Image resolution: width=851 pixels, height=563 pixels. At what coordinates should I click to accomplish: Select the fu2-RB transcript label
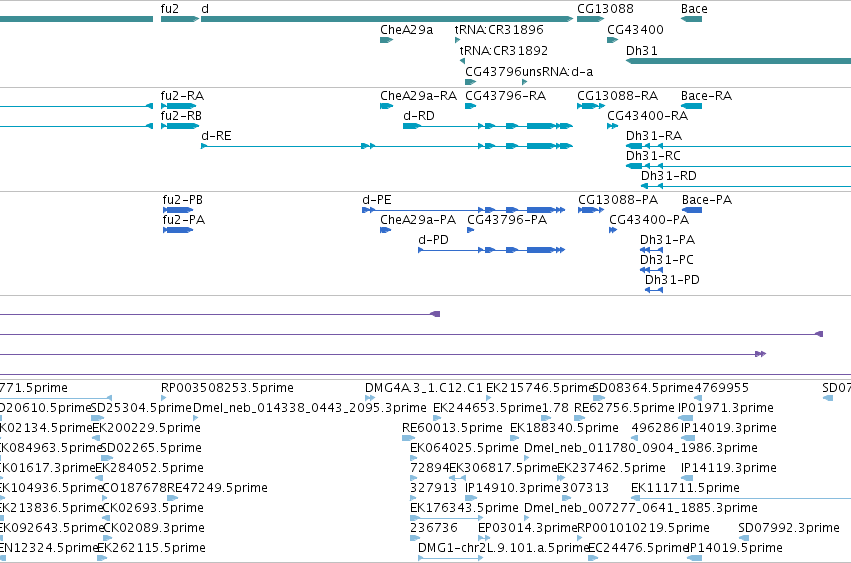pos(181,116)
